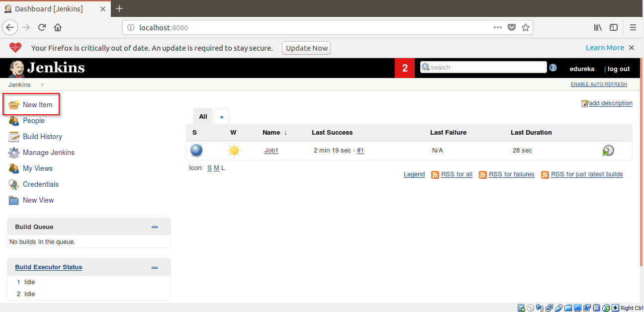Select the People icon in the sidebar
644x312 pixels.
click(x=14, y=120)
